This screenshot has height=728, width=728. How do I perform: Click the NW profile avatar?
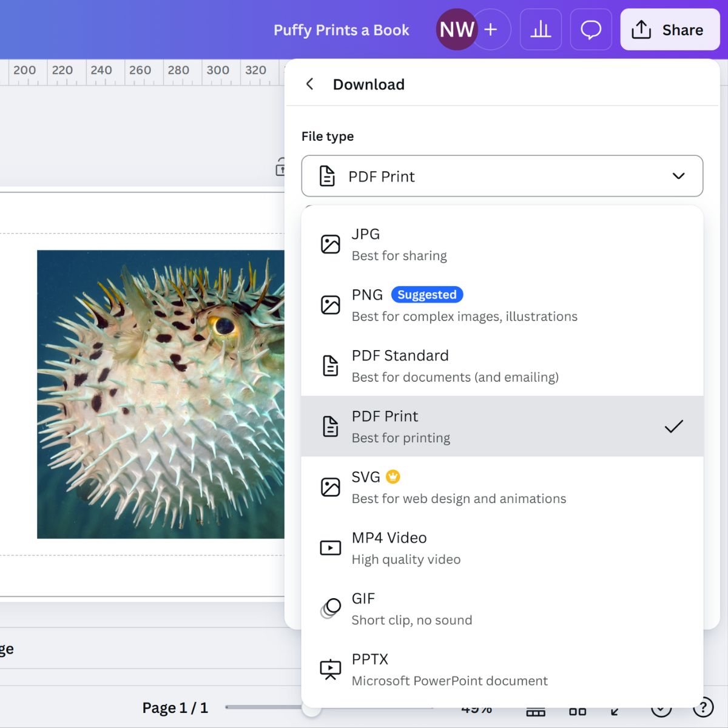click(456, 29)
